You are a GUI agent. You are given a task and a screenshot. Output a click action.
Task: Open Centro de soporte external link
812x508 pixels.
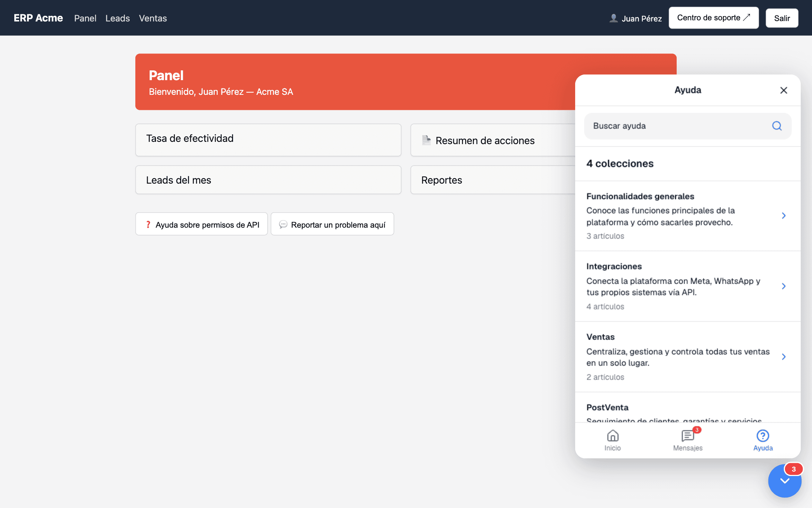(x=714, y=18)
